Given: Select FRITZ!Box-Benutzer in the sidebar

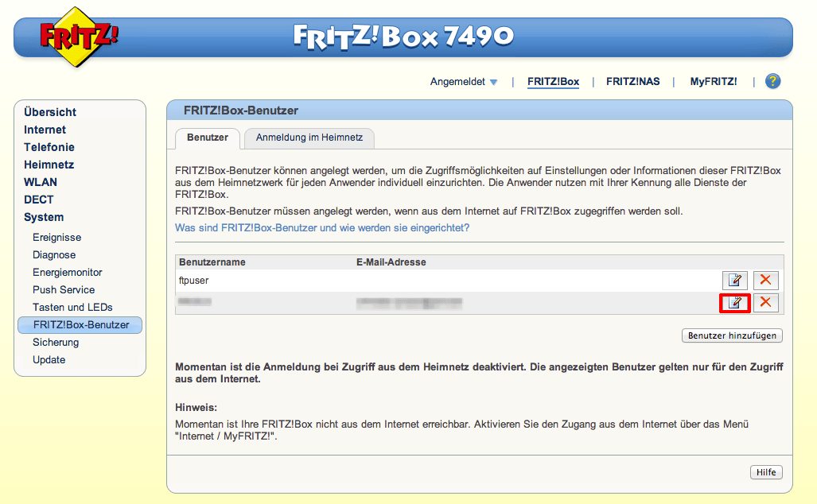Looking at the screenshot, I should pos(80,325).
